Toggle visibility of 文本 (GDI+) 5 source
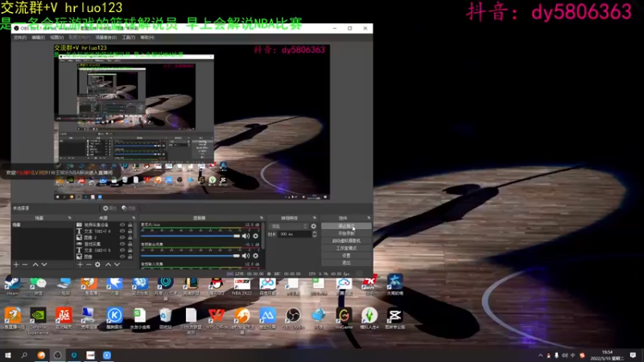644x362 pixels. click(122, 250)
